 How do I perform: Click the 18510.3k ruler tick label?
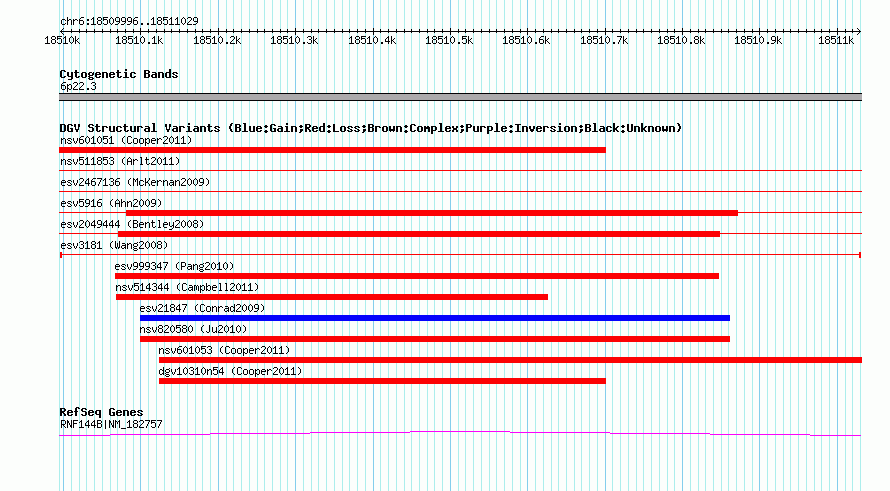(x=294, y=40)
